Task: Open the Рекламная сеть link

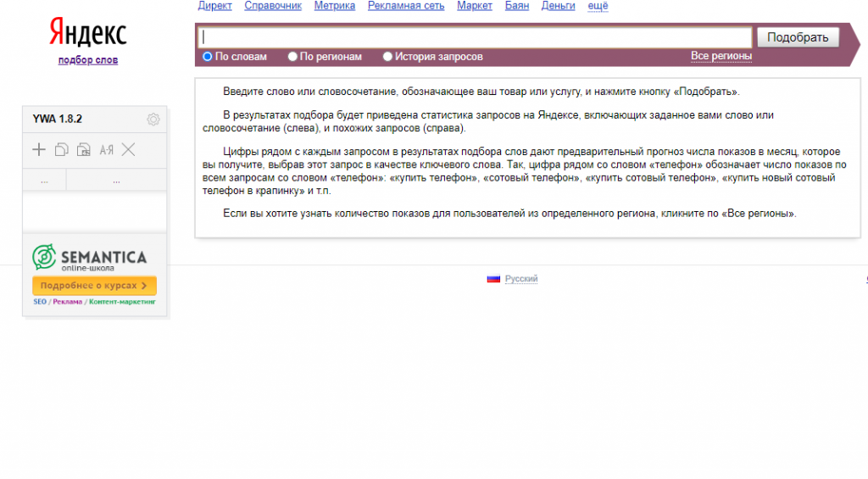Action: (x=406, y=6)
